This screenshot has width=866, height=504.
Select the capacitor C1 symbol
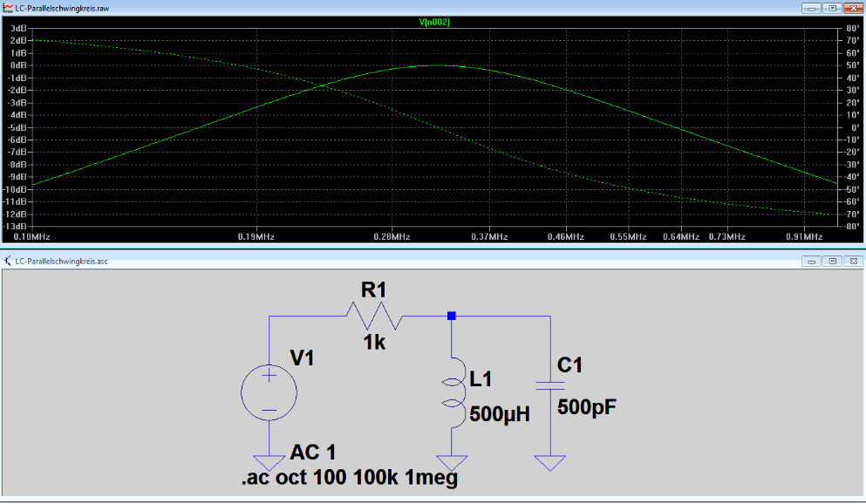(x=550, y=385)
